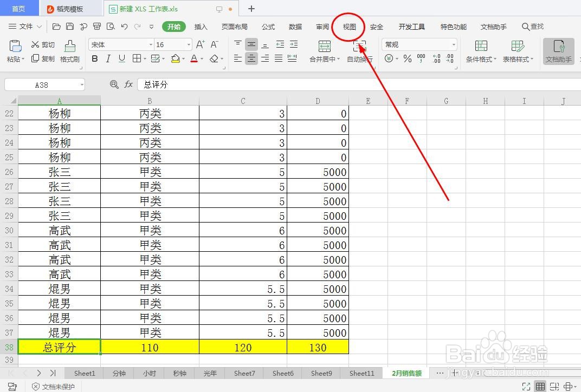Switch to sheet tab 分钟
The image size is (581, 392).
pos(119,373)
